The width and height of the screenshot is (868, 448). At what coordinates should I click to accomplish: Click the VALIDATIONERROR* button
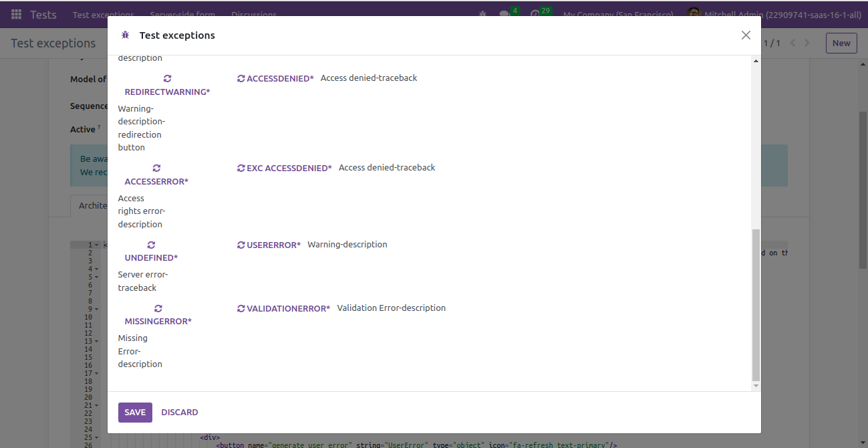pyautogui.click(x=283, y=308)
